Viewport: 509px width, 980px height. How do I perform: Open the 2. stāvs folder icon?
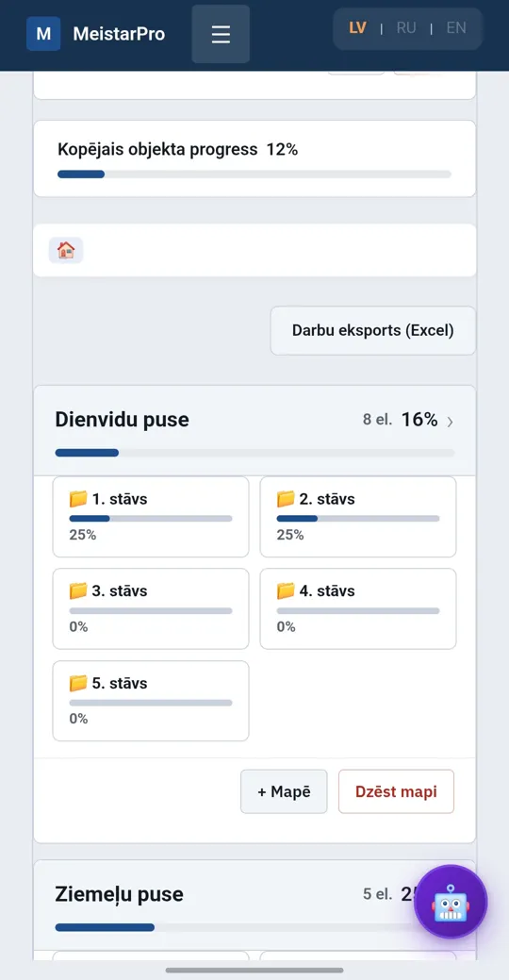tap(286, 499)
